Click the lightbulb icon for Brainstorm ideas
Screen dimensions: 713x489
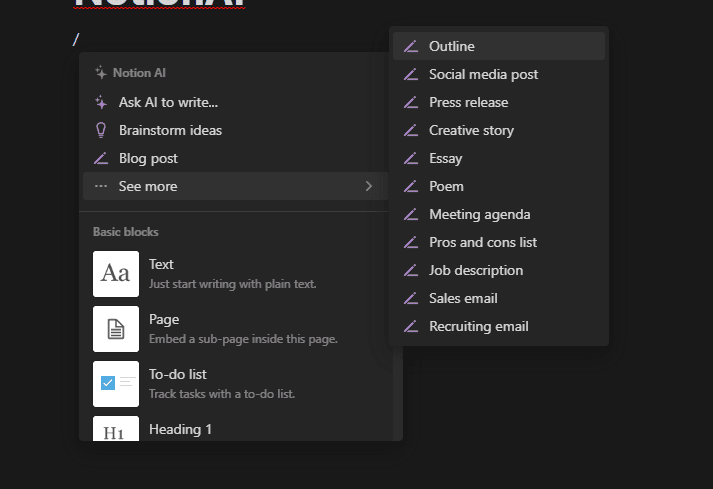pos(101,131)
